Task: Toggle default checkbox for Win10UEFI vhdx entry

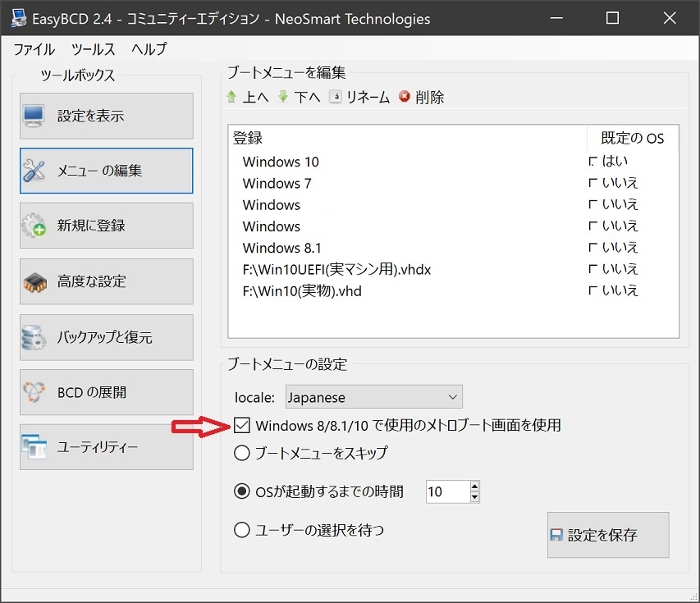Action: tap(592, 269)
